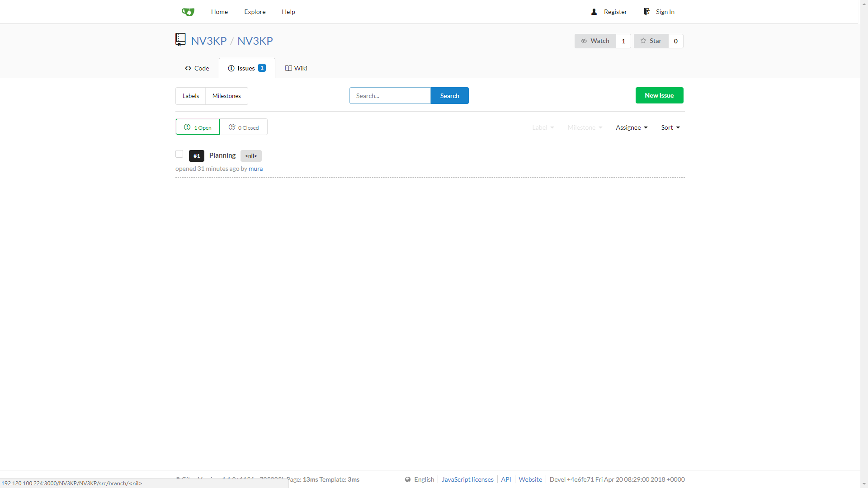Open the Explore page from the navbar
This screenshot has width=868, height=488.
[255, 12]
